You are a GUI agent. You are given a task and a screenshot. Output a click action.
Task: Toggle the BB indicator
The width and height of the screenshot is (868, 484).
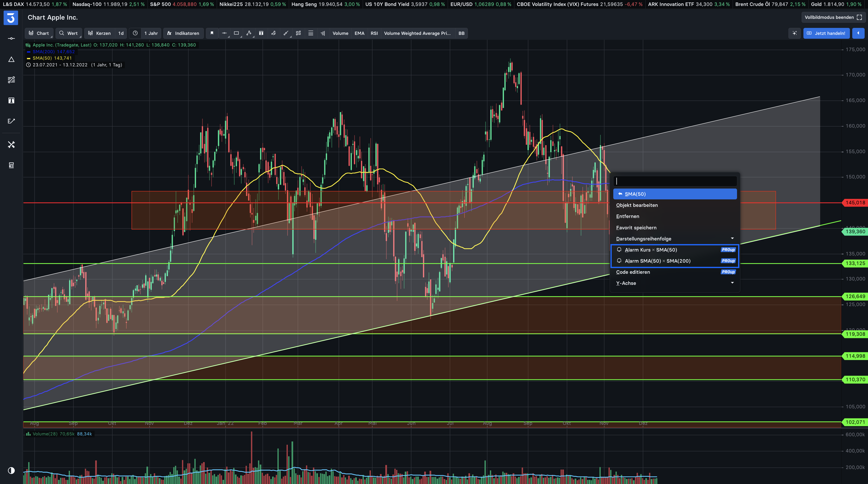point(461,33)
